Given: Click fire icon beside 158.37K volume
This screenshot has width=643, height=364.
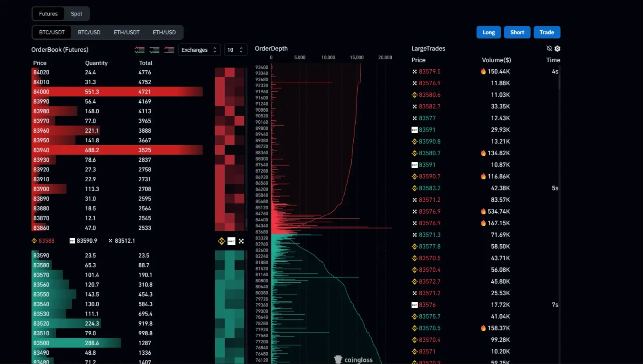Looking at the screenshot, I should [483, 328].
